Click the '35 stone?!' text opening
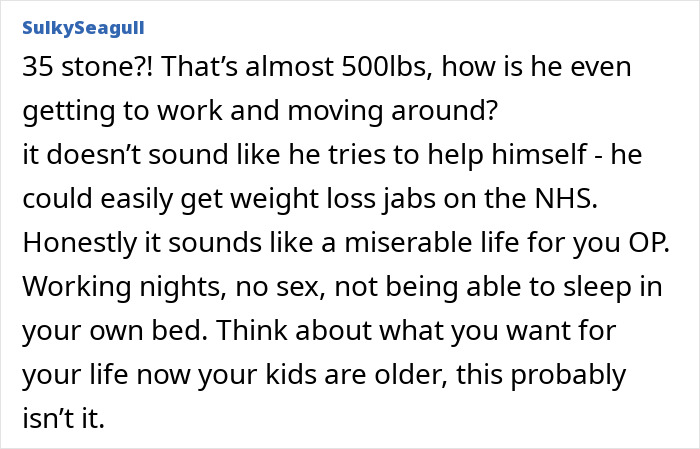This screenshot has width=700, height=449. [84, 68]
